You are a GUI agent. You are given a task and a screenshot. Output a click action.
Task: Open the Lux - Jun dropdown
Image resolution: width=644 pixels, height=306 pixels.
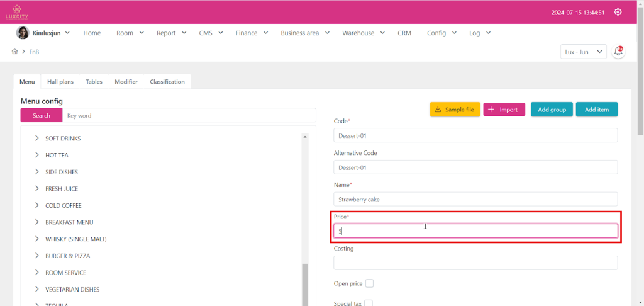tap(583, 52)
